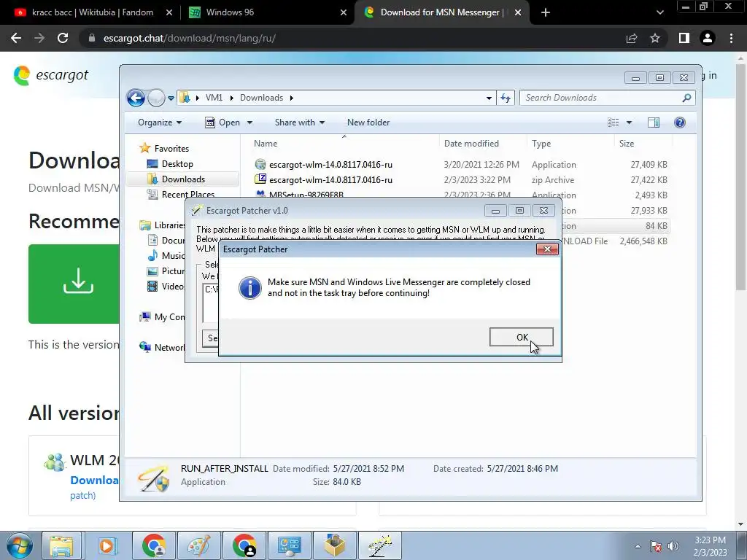
Task: Click the blue information icon in dialog
Action: tap(250, 287)
